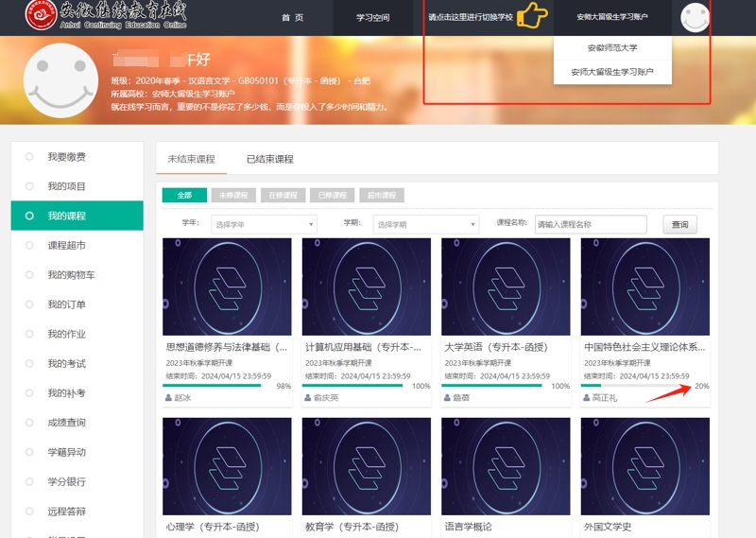The width and height of the screenshot is (756, 538).
Task: Open the 安师大留级生学习账户 account dropdown
Action: (612, 17)
